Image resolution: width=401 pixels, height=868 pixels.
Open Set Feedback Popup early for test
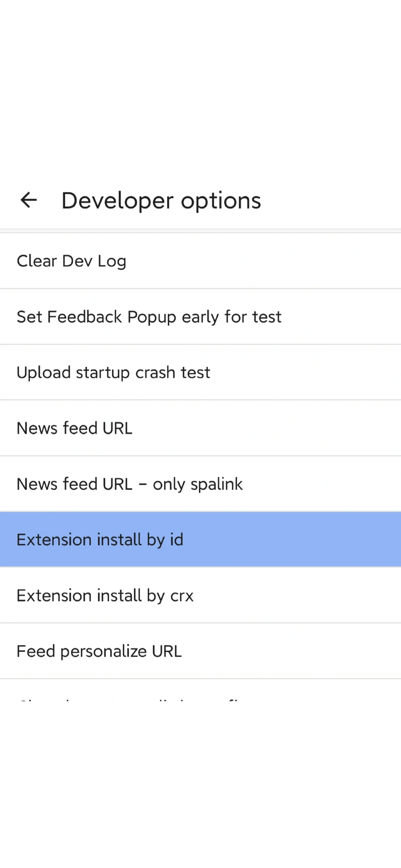click(x=200, y=317)
